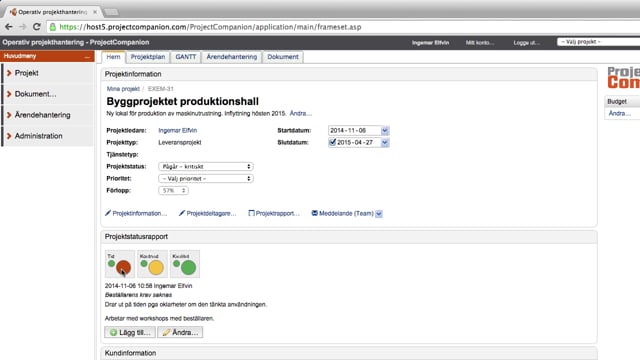This screenshot has width=640, height=360.
Task: Select the Hem tab
Action: tap(113, 57)
